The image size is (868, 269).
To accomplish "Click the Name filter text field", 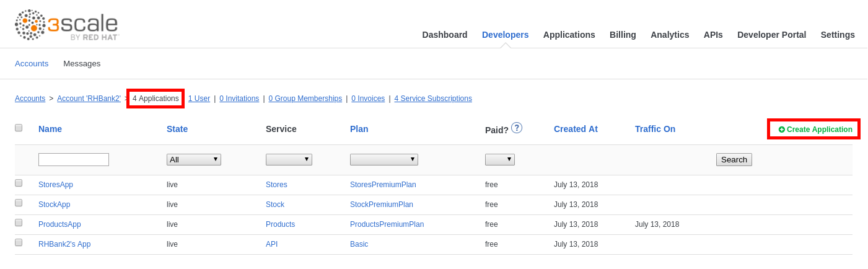I will (x=73, y=159).
